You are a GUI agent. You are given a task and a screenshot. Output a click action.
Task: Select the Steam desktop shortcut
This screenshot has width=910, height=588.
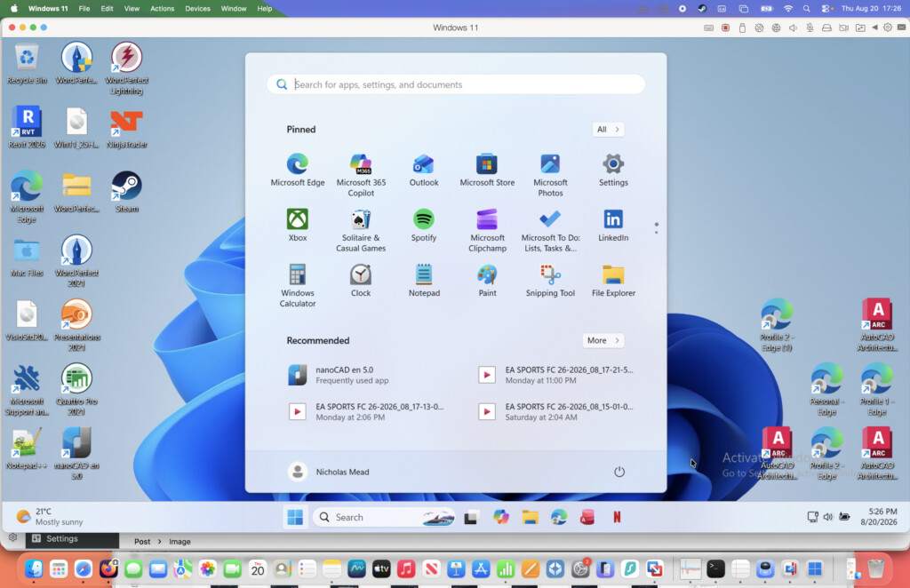tap(126, 192)
